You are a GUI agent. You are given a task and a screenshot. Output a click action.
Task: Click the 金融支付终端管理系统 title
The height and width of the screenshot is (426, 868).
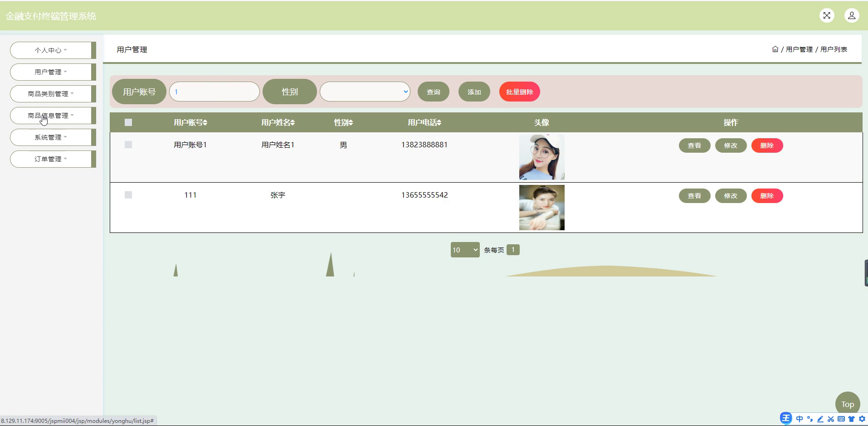point(51,16)
